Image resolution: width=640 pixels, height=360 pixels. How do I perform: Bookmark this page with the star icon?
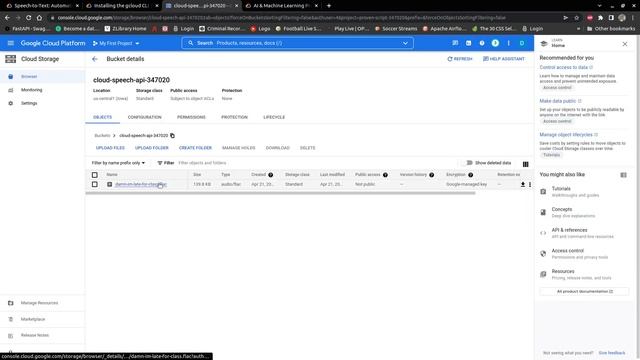(576, 18)
